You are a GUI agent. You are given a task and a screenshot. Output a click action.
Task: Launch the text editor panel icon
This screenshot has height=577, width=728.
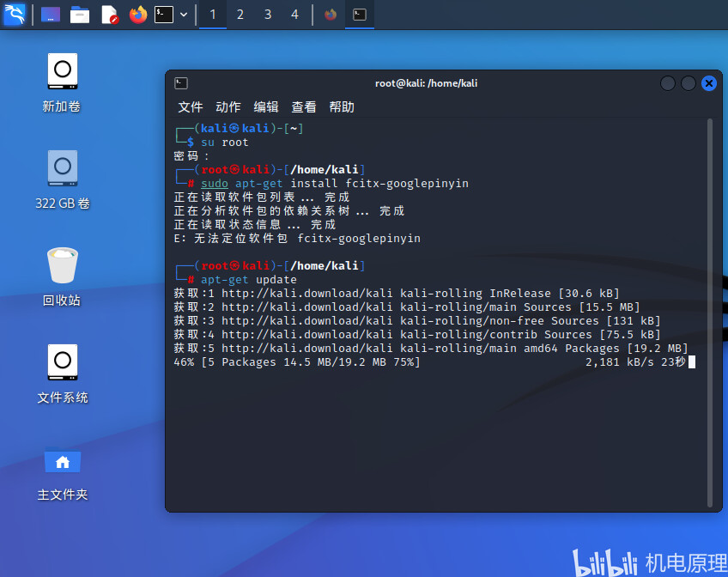[x=110, y=15]
